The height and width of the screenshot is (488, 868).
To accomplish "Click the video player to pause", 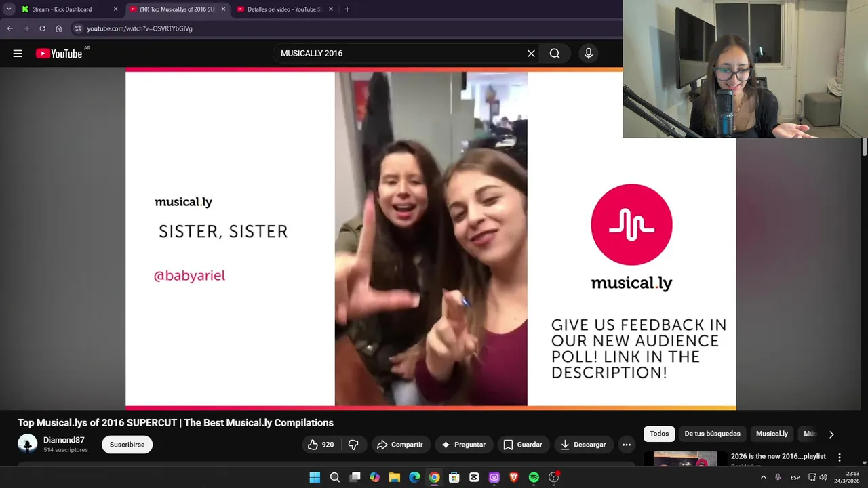I will tap(431, 239).
